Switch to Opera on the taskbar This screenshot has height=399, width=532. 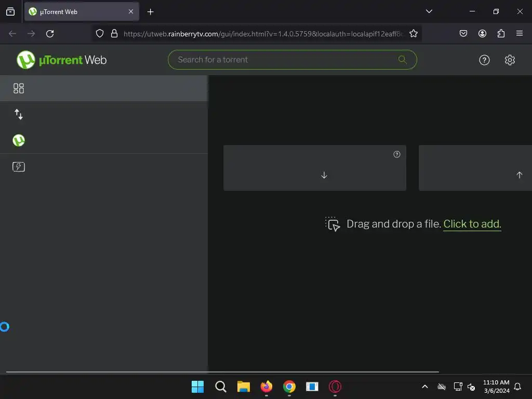pos(335,387)
